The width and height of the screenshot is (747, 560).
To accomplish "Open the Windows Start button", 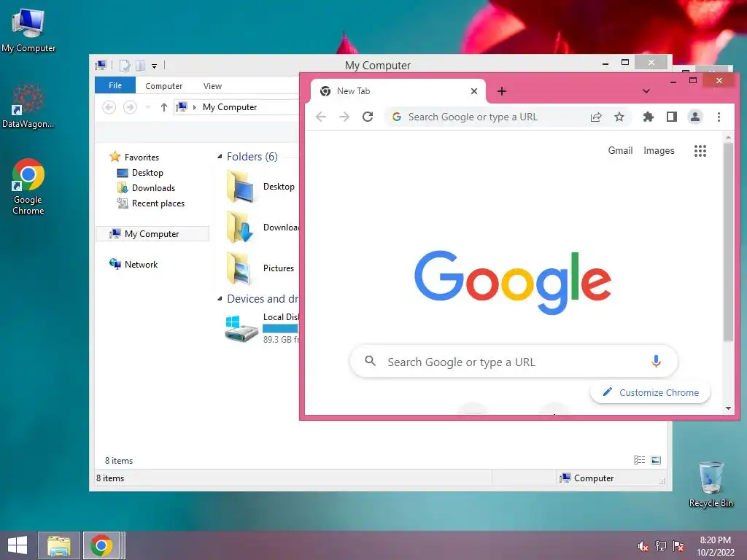I will [18, 545].
